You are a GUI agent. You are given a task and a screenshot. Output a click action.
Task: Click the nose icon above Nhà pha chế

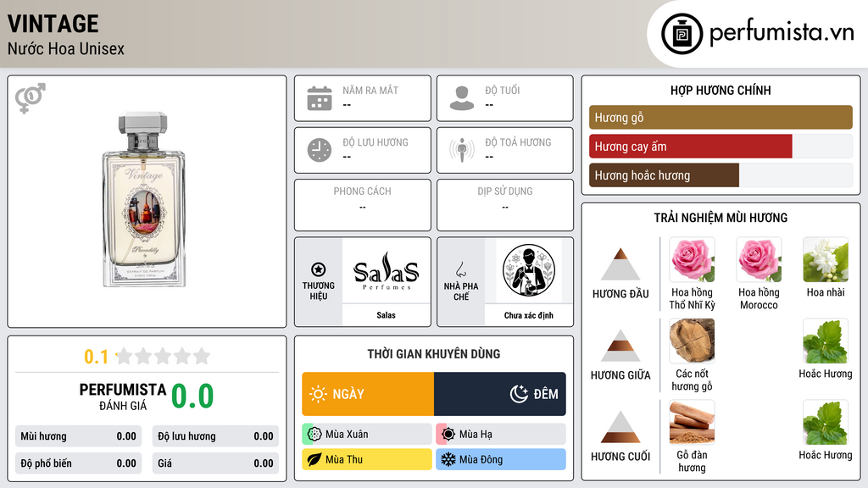(x=460, y=269)
